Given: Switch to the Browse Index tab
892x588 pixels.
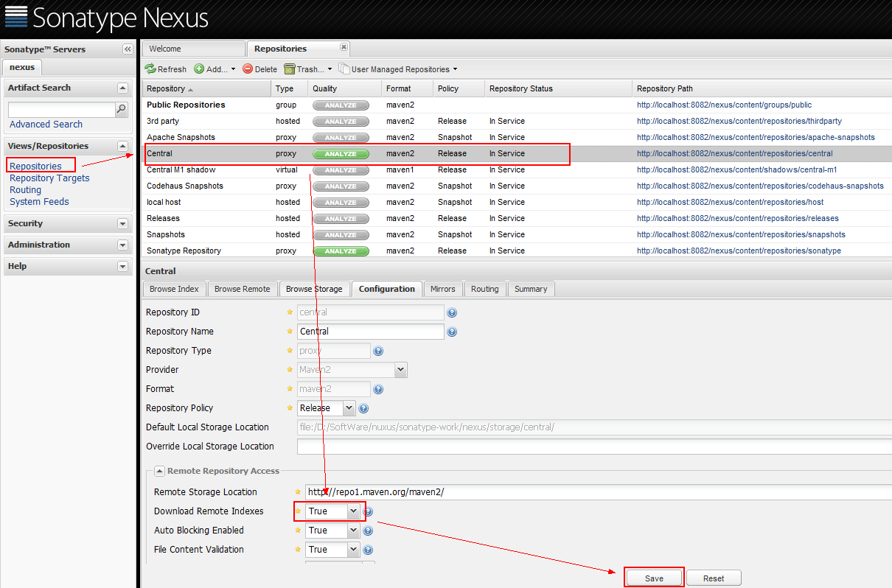Looking at the screenshot, I should tap(174, 289).
